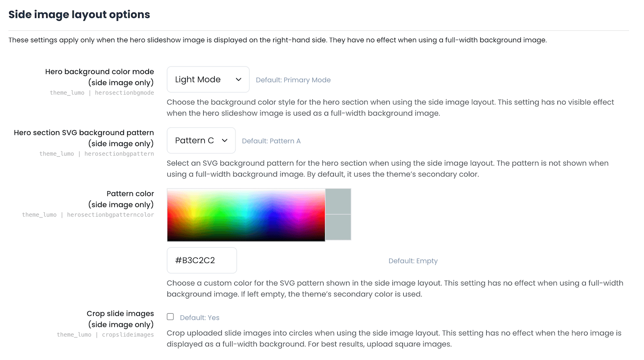Screen dimensions: 644x360
Task: Click the Default: Empty label
Action: 413,261
